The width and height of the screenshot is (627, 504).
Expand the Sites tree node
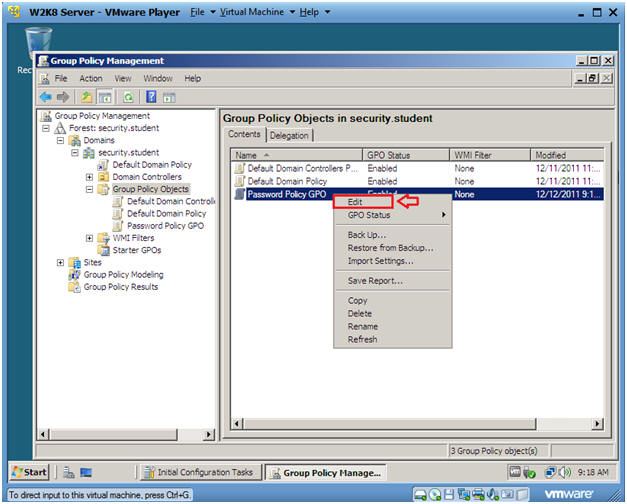click(60, 263)
